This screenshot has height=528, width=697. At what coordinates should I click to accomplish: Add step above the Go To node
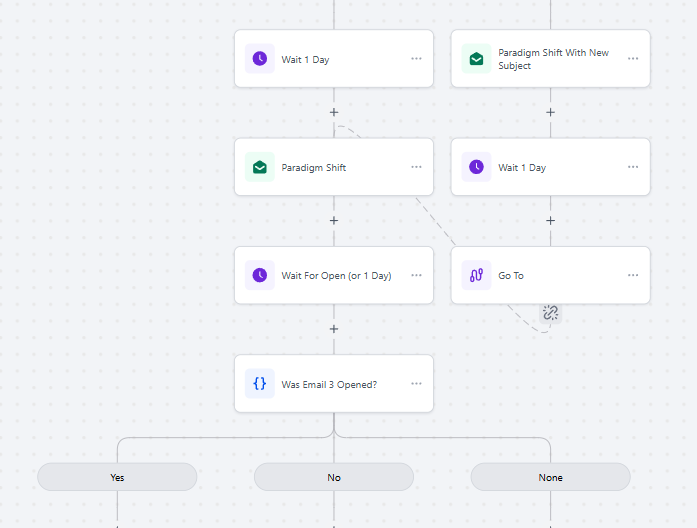[550, 220]
